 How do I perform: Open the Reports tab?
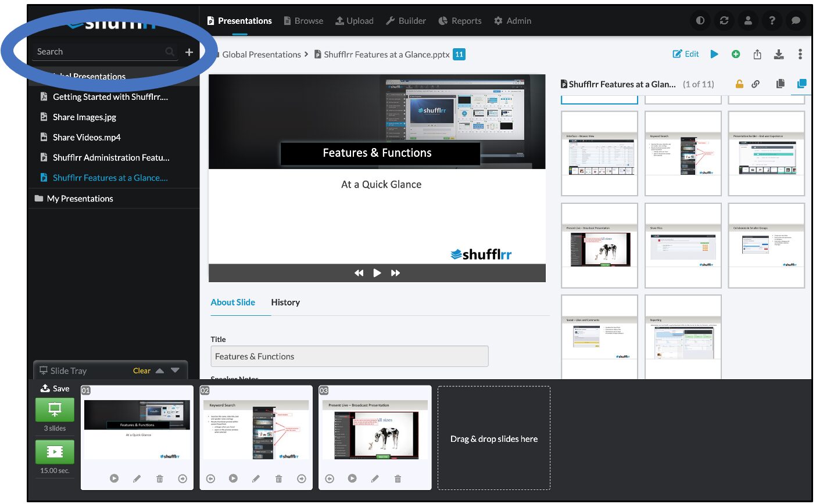(460, 21)
